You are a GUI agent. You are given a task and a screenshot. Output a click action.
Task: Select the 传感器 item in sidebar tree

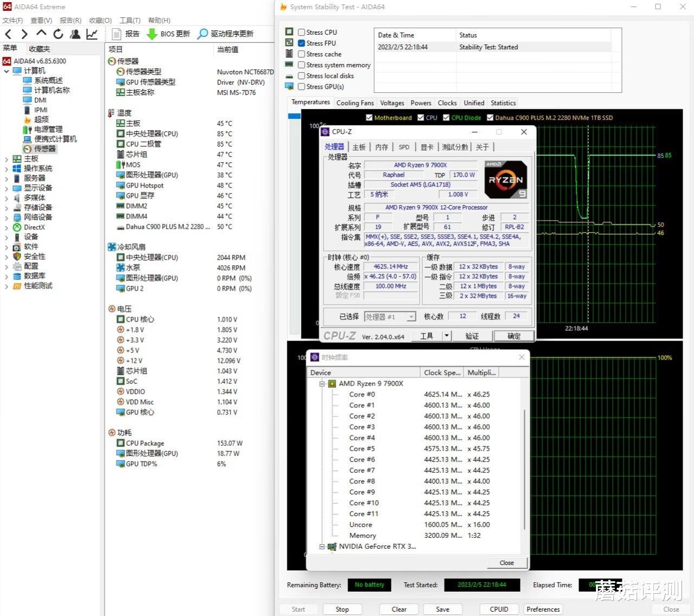pos(44,149)
